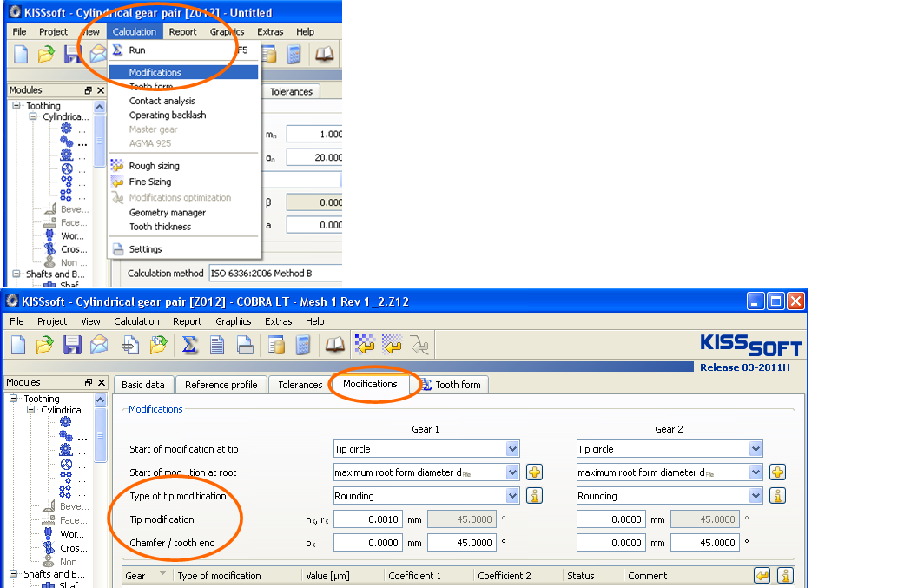The image size is (904, 588).
Task: Click the Save floppy icon in COBRA LT window
Action: (x=72, y=345)
